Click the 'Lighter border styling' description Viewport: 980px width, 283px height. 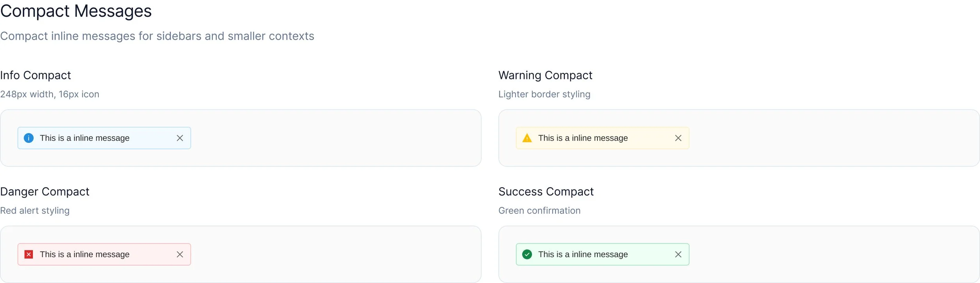point(544,94)
